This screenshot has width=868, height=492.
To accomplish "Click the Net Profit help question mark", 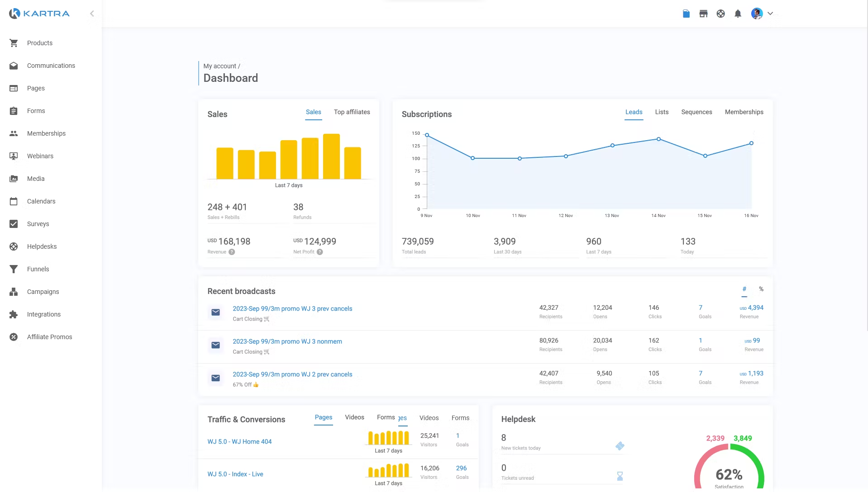I will 320,252.
